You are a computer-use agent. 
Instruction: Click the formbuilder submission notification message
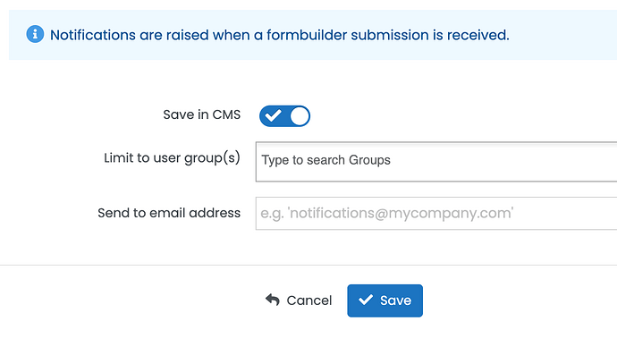(x=279, y=35)
